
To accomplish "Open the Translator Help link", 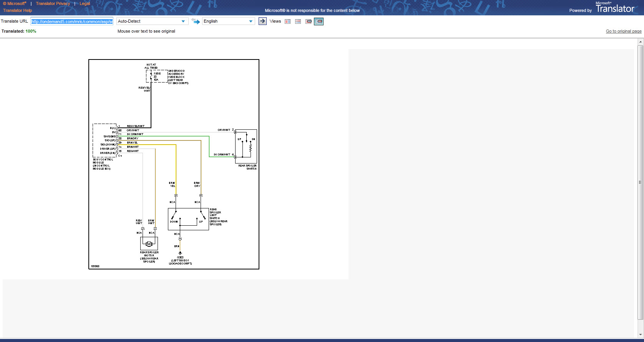I will click(18, 10).
